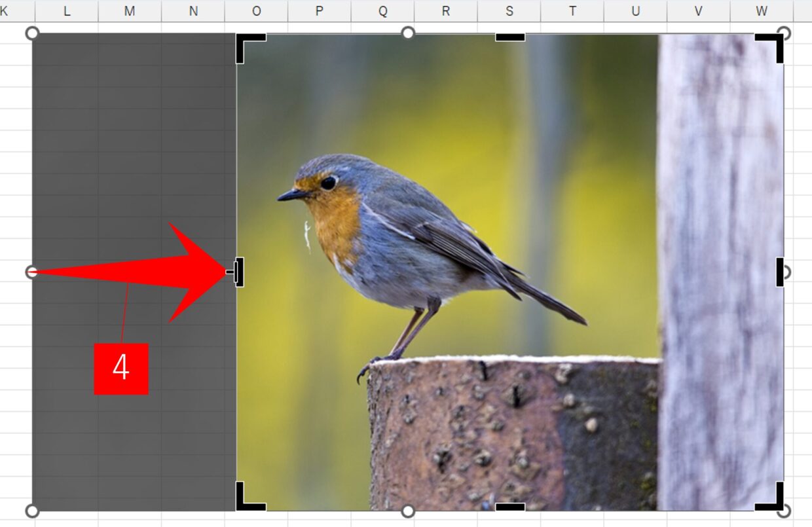
Task: Click the bottom-right circular resize handle
Action: (x=784, y=511)
